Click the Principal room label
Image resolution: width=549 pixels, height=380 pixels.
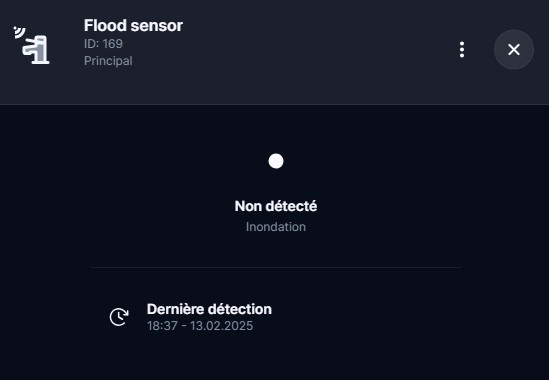108,61
